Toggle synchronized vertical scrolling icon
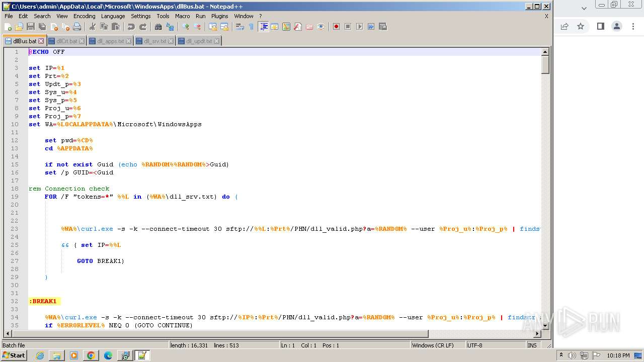This screenshot has width=644, height=362. [213, 27]
